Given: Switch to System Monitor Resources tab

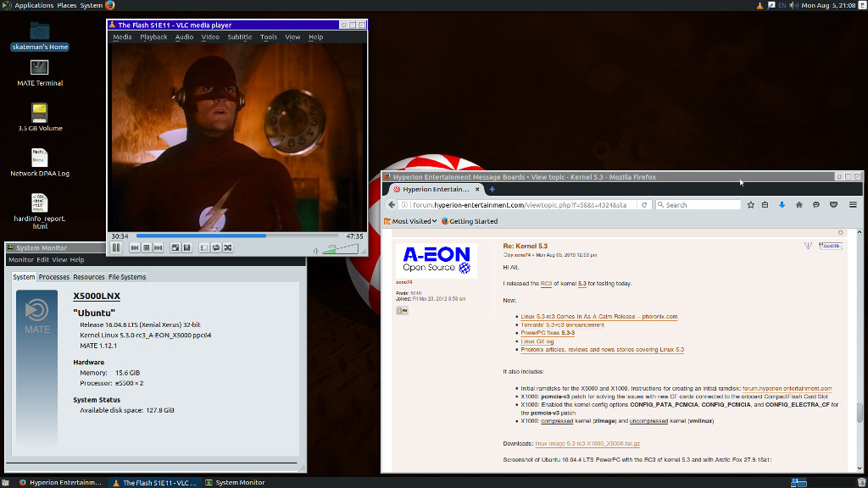Looking at the screenshot, I should 88,277.
